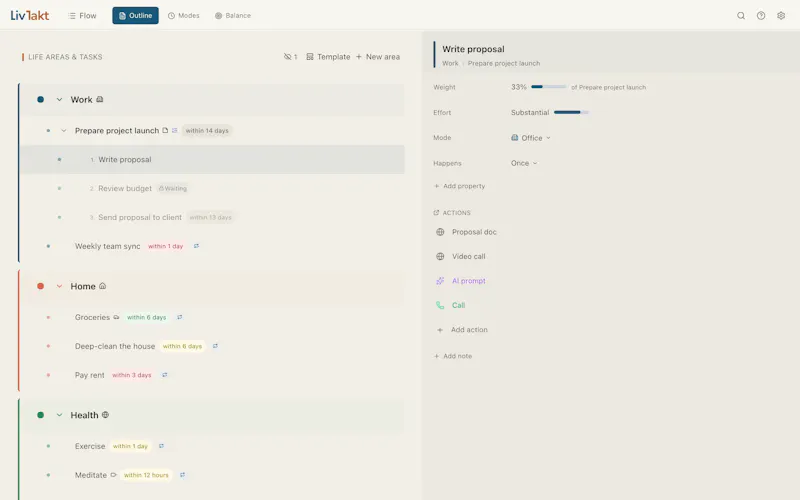
Task: Select Deep-clean the house task
Action: [115, 346]
